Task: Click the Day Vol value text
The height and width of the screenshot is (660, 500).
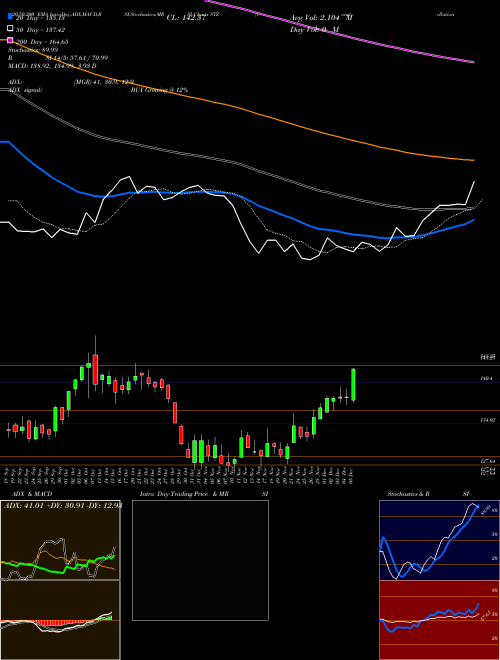Action: (314, 30)
